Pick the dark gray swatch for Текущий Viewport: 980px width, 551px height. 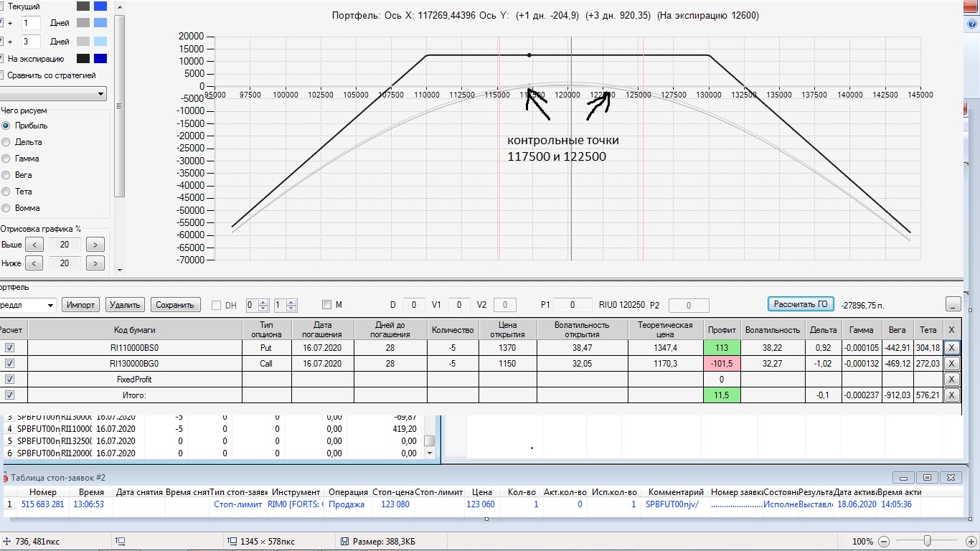click(83, 6)
